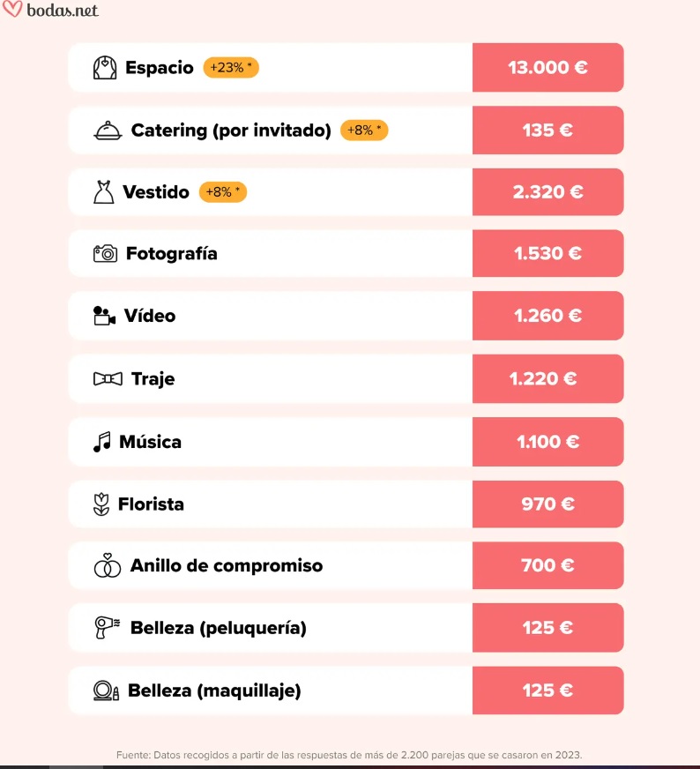Click the +8% badge beside Vestido
The width and height of the screenshot is (700, 769).
tap(223, 192)
